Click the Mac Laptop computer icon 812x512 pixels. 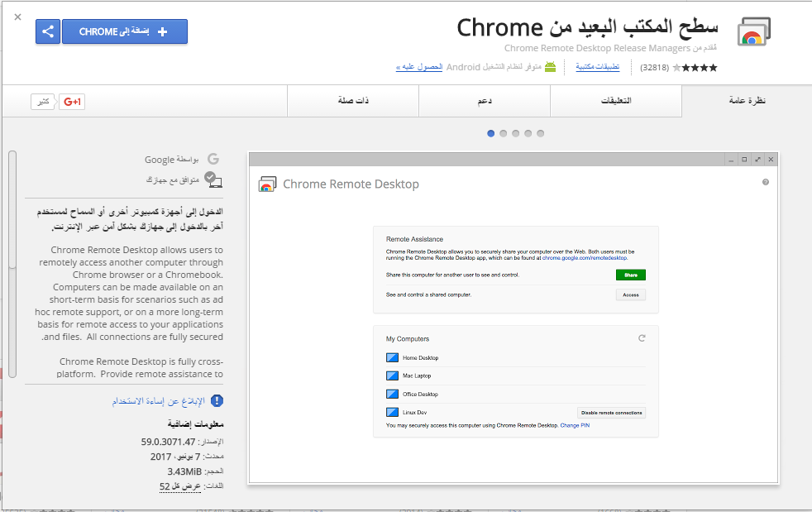click(x=392, y=376)
